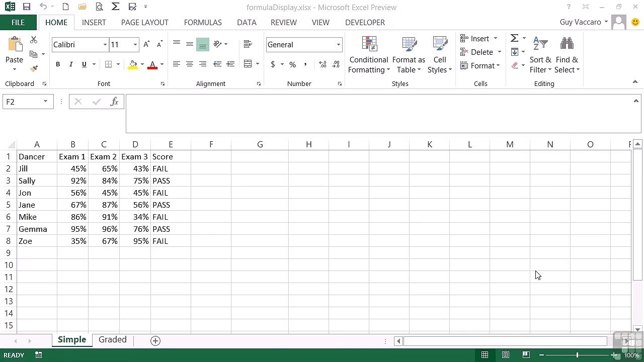The width and height of the screenshot is (644, 362).
Task: Click the yellow Fill Color button
Action: [x=133, y=64]
